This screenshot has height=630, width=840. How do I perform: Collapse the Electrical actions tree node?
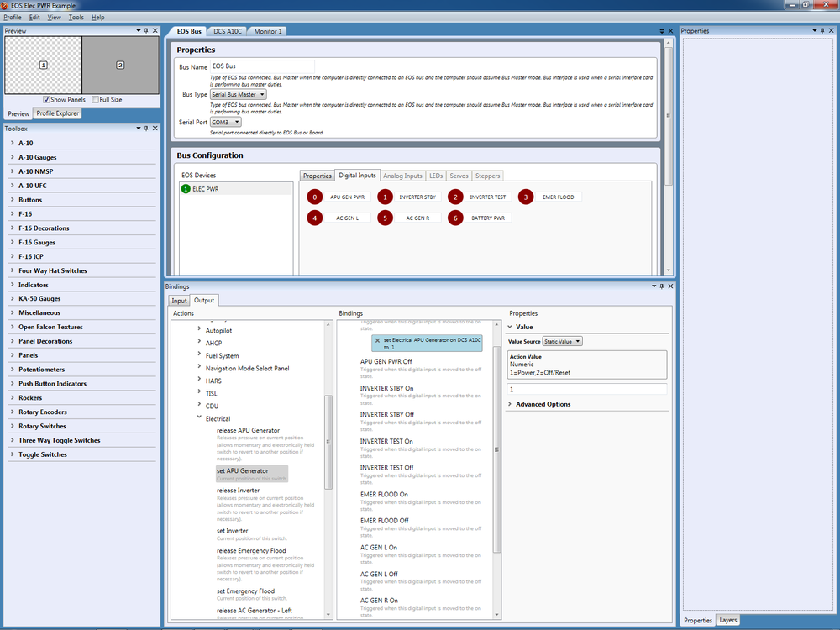click(199, 417)
